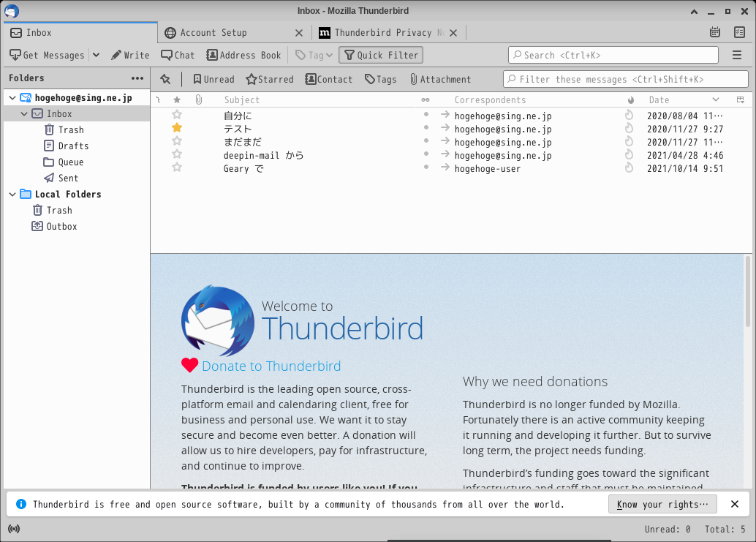Screen dimensions: 756x542
Task: Collapse the Local Folders tree
Action: [x=12, y=195]
